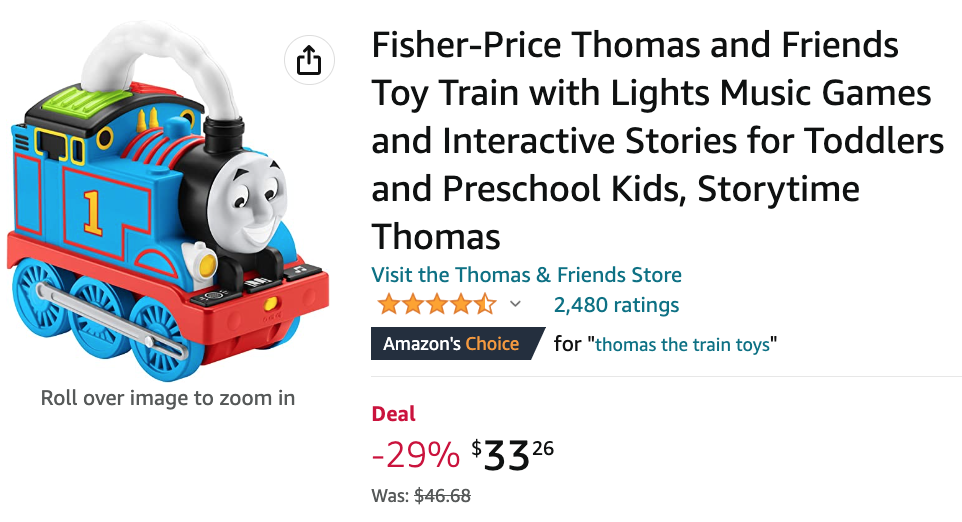Click the Storytime Thomas product title

pyautogui.click(x=657, y=141)
